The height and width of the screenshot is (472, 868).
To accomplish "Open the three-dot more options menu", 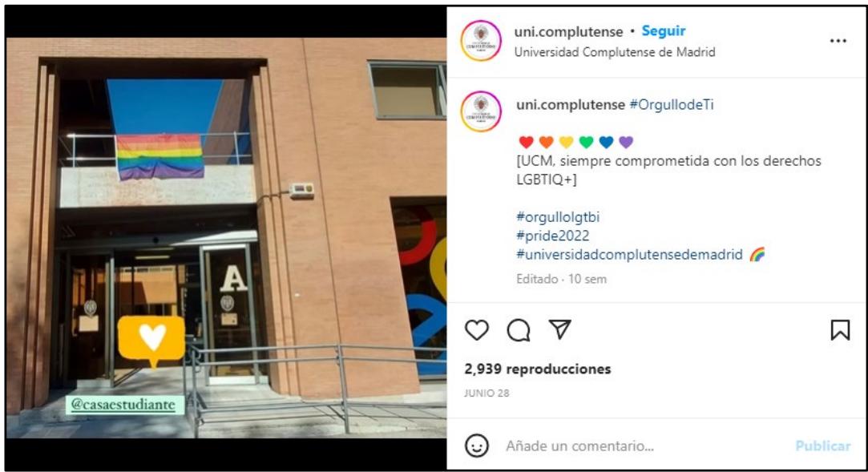I will tap(838, 41).
